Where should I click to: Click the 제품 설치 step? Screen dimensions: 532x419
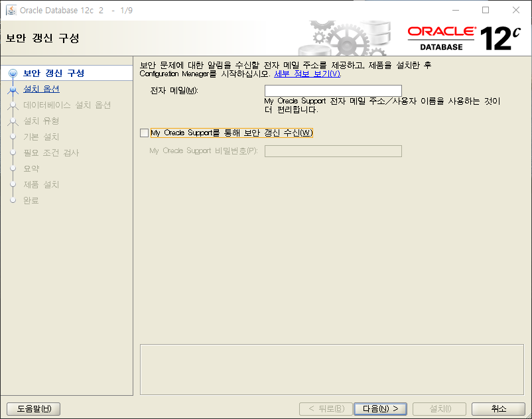coord(41,185)
